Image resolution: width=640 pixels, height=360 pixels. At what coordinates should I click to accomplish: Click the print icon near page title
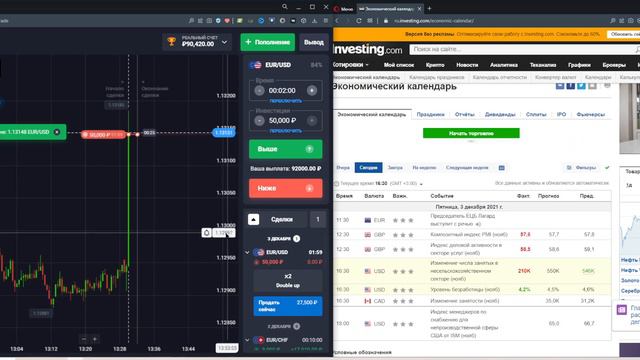607,85
